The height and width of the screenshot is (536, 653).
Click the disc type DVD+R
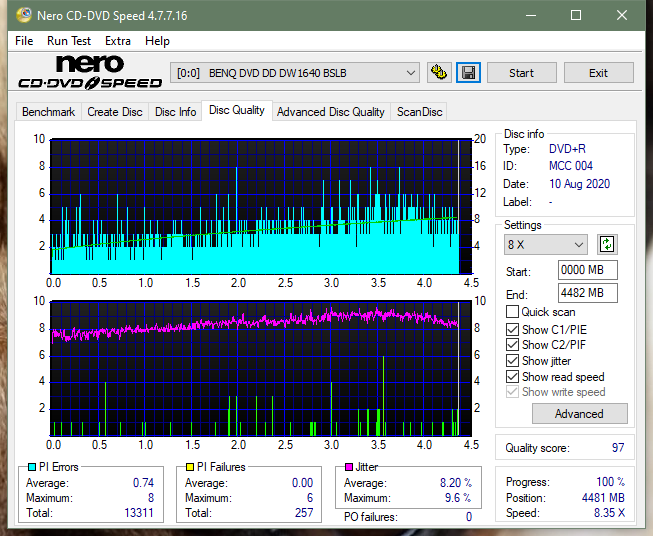point(567,149)
